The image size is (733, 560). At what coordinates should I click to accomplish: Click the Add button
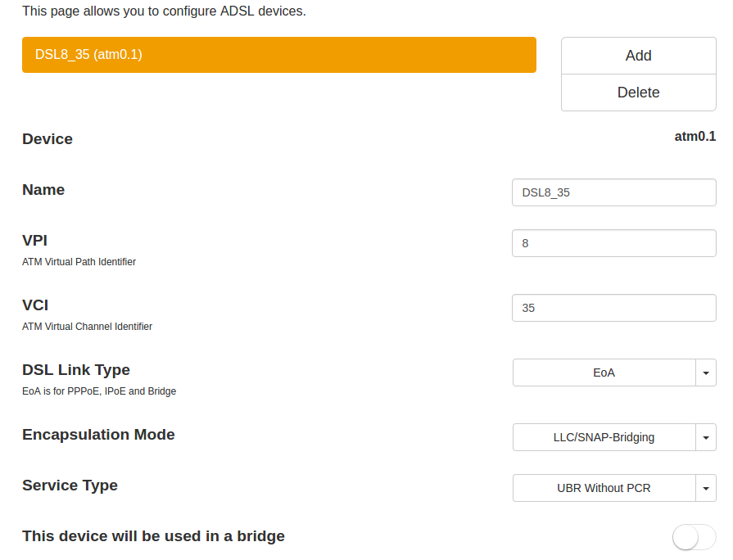coord(638,56)
